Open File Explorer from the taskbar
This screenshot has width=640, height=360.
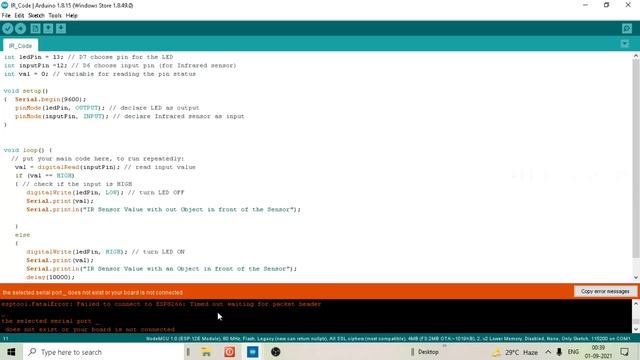click(207, 352)
